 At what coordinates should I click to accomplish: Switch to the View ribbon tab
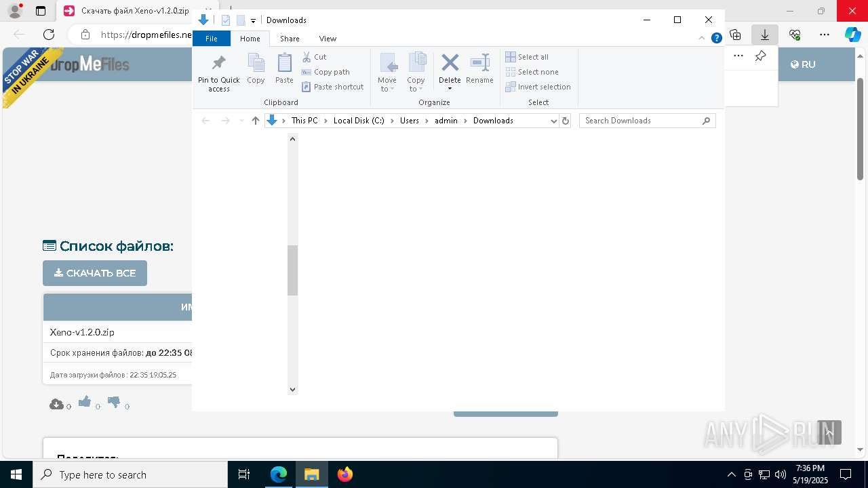(328, 39)
